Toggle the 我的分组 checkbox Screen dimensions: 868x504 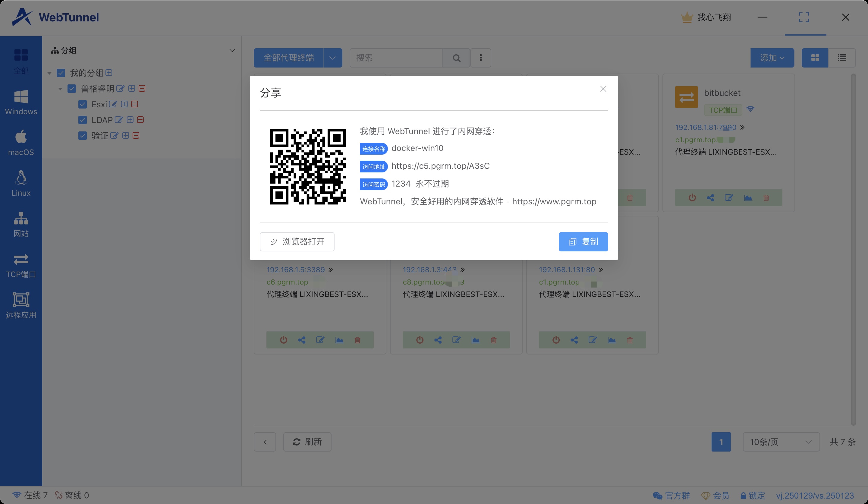click(x=61, y=73)
